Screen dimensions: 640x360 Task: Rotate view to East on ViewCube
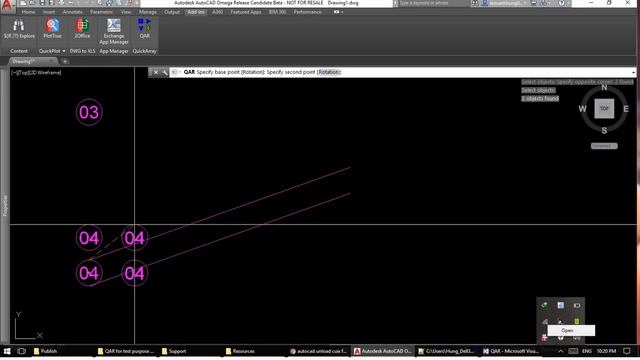(x=626, y=109)
